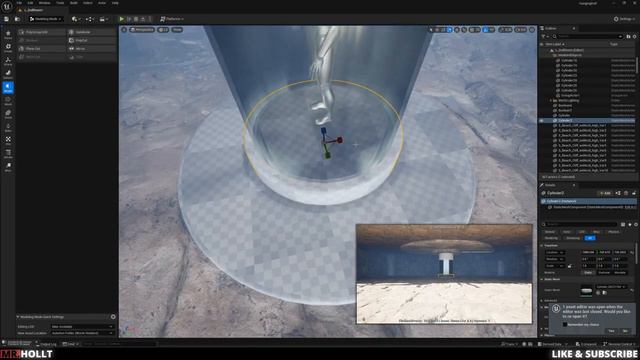The image size is (640, 360).
Task: Toggle scale lock in Transform section
Action: [569, 266]
